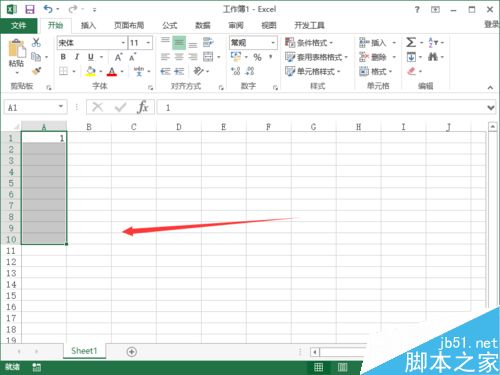Click 删除 delete cells button
Image resolution: width=500 pixels, height=375 pixels.
tap(373, 57)
